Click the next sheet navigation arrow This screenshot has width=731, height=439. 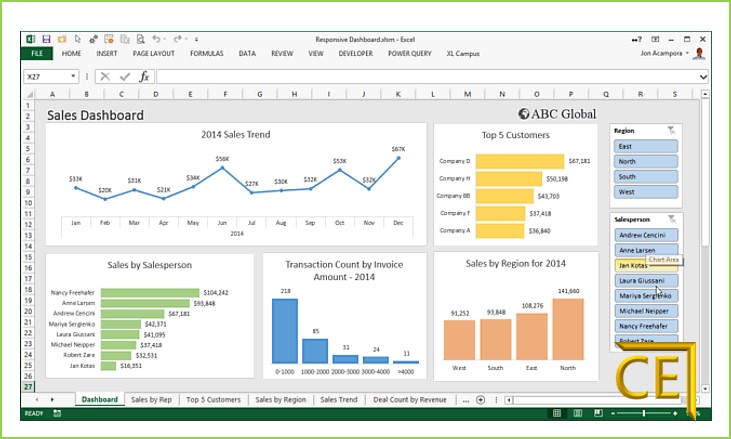[x=52, y=399]
